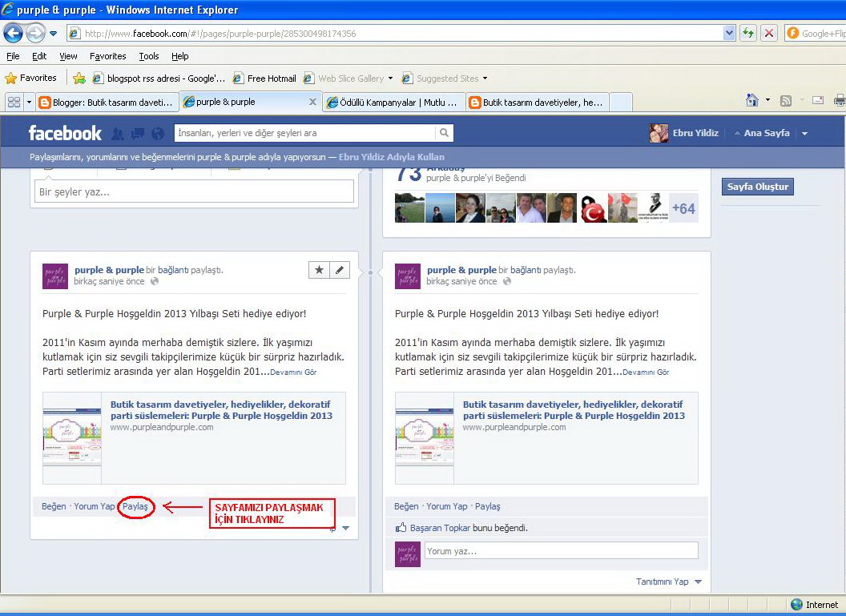Click the Facebook search magnifier button

point(444,133)
